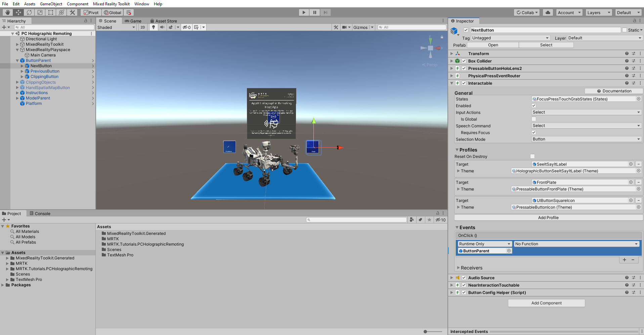The image size is (644, 335).
Task: Open the States object picker circle
Action: click(639, 99)
